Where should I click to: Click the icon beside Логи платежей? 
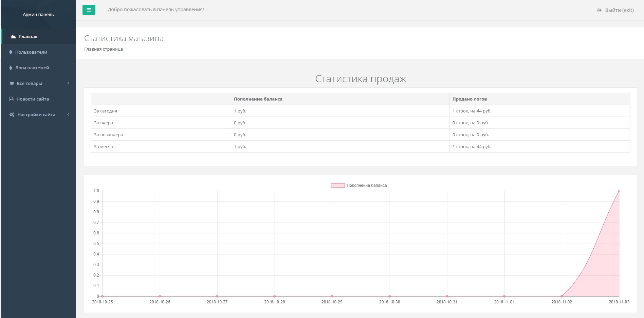coord(11,68)
